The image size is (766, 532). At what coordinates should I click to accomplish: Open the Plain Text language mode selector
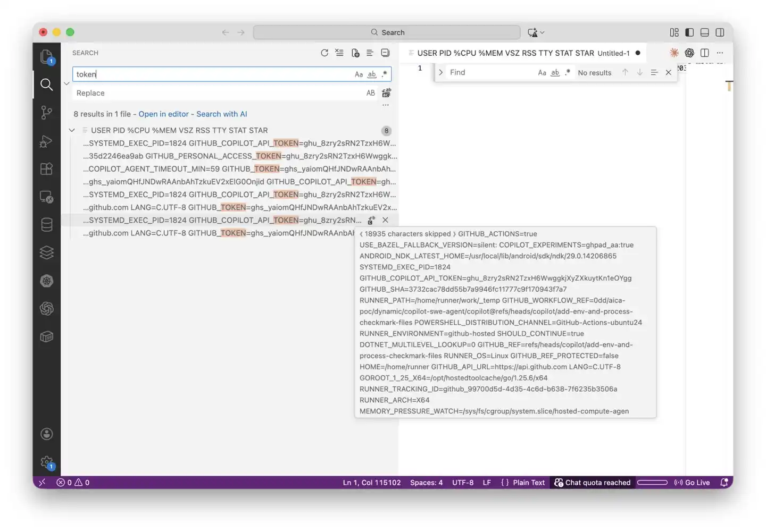[x=523, y=483]
